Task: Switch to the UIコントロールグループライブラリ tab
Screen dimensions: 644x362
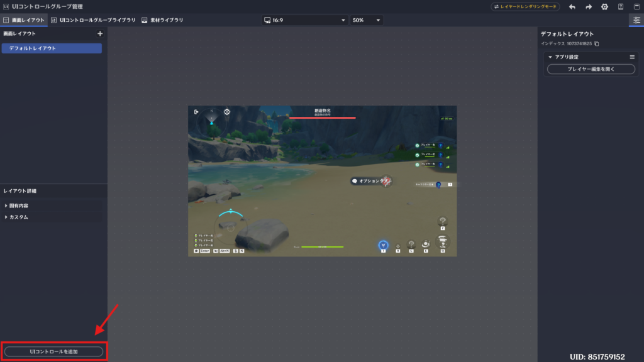Action: [93, 20]
